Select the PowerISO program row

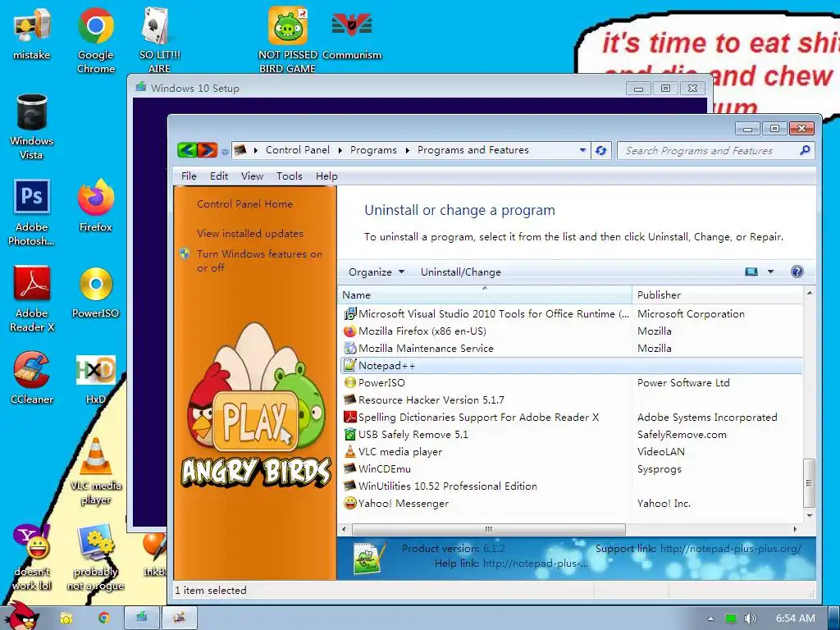click(571, 382)
